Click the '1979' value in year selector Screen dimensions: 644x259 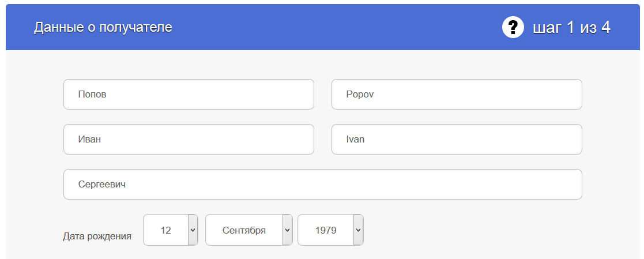point(326,230)
